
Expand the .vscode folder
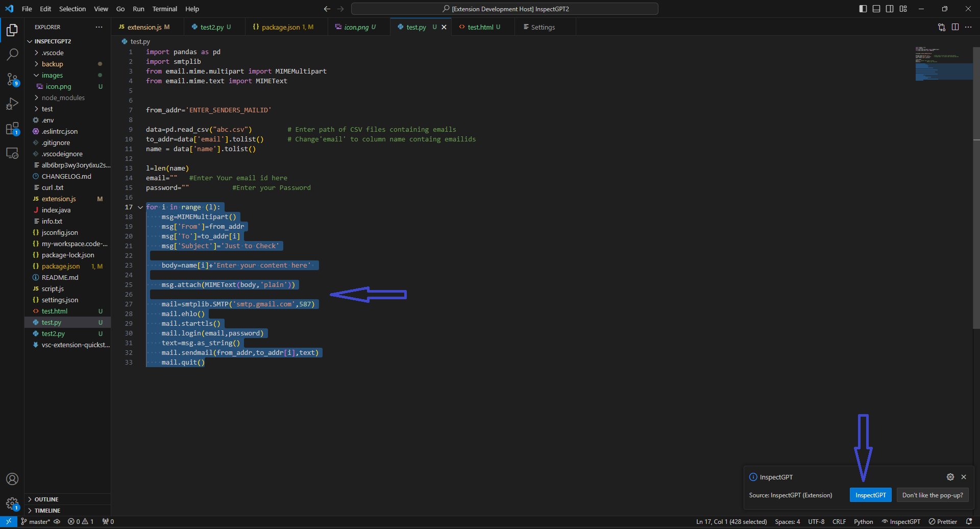67,53
